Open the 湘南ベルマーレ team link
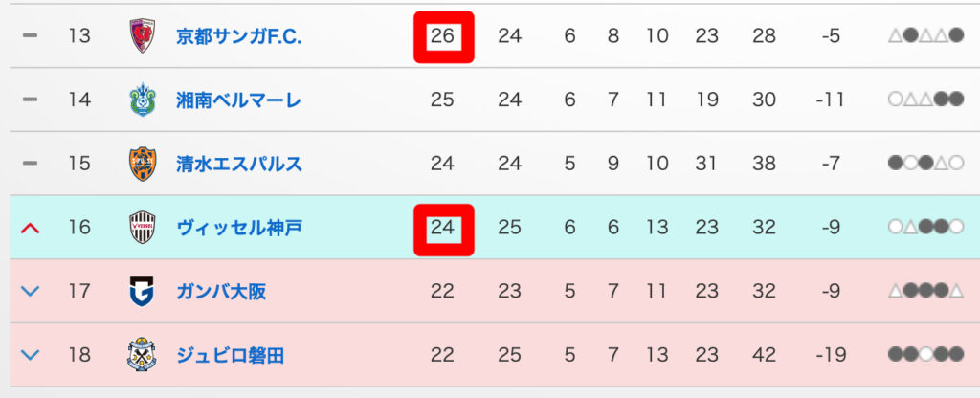 238,99
